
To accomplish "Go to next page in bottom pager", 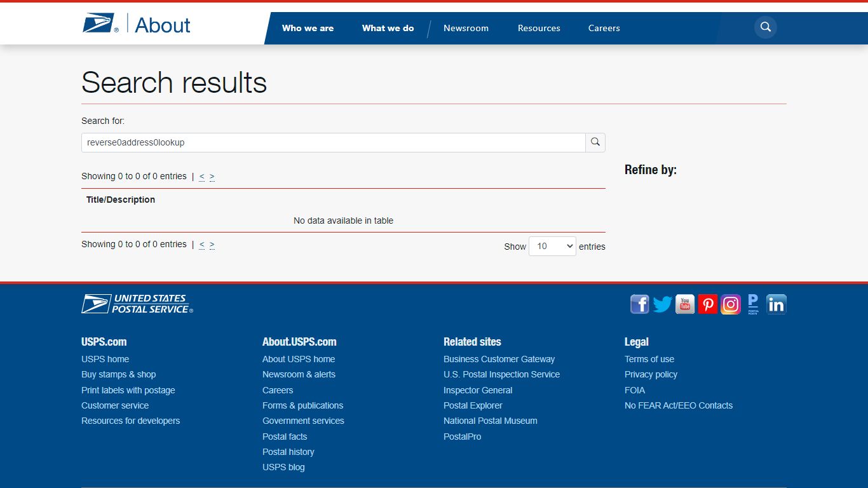I will point(212,244).
